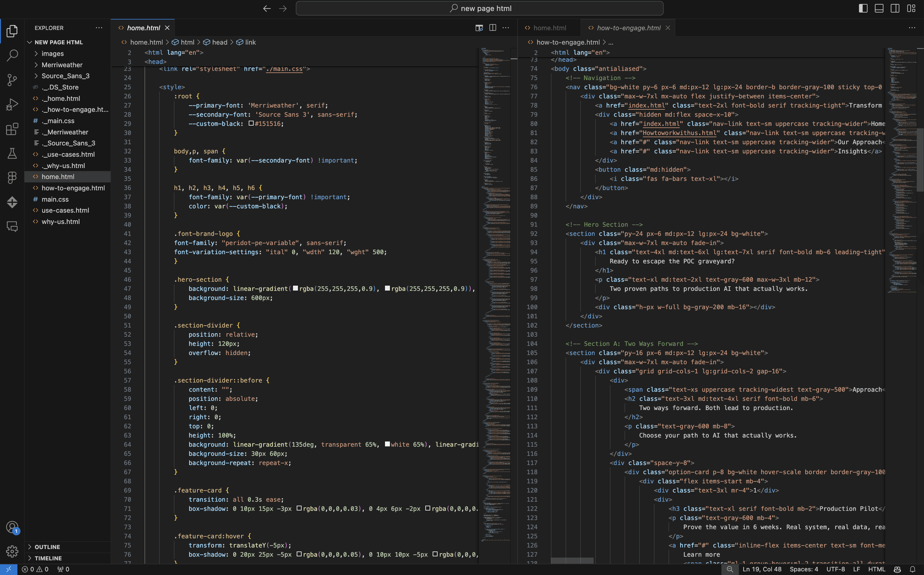The width and height of the screenshot is (924, 575).
Task: Open the Source Control view
Action: tap(12, 80)
